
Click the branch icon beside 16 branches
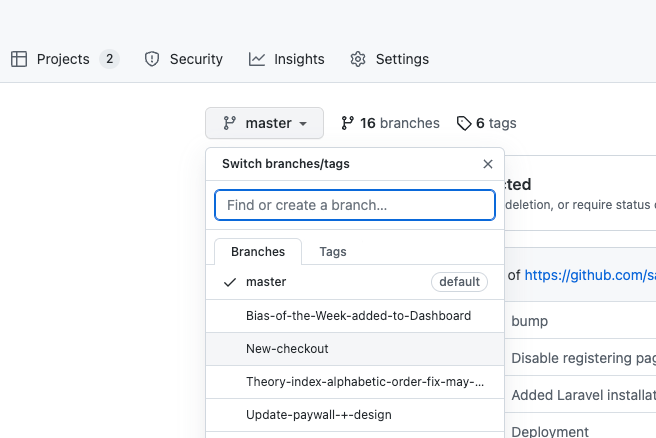coord(347,123)
